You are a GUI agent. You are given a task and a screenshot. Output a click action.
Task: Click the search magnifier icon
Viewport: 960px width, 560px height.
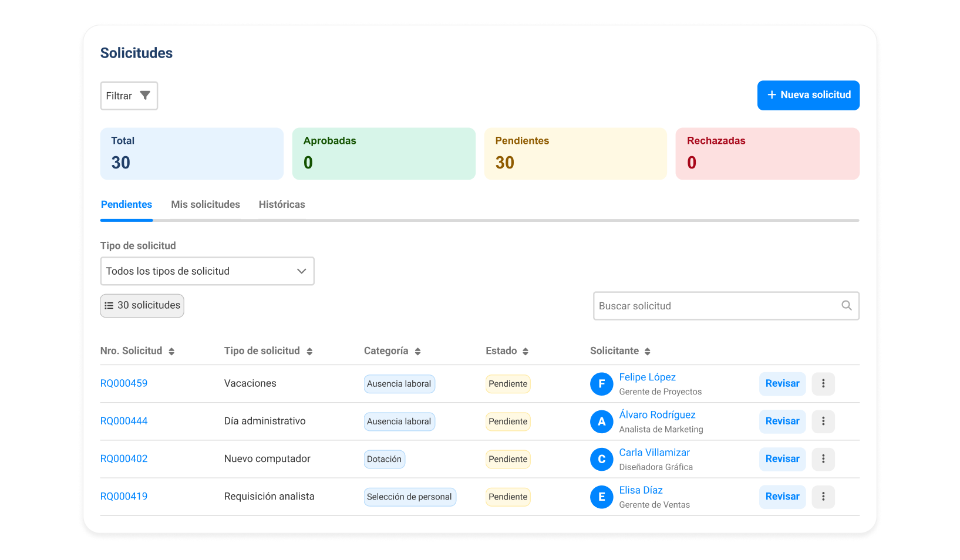[846, 306]
